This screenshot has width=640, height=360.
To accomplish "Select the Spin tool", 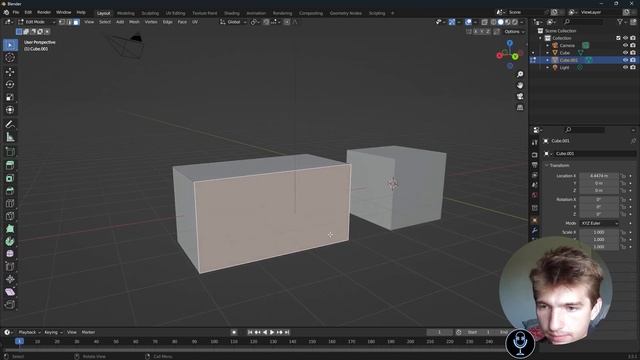I will pyautogui.click(x=10, y=241).
